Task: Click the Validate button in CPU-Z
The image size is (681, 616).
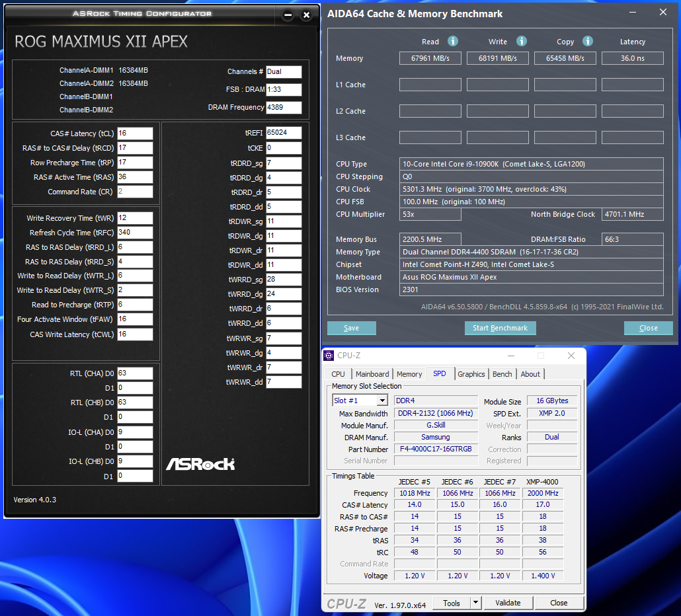Action: 508,603
